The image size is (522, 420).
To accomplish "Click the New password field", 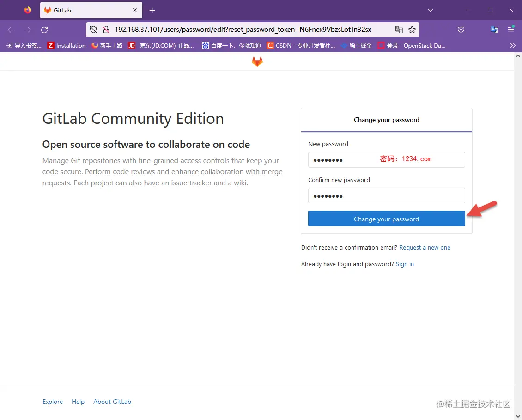I will coord(387,160).
